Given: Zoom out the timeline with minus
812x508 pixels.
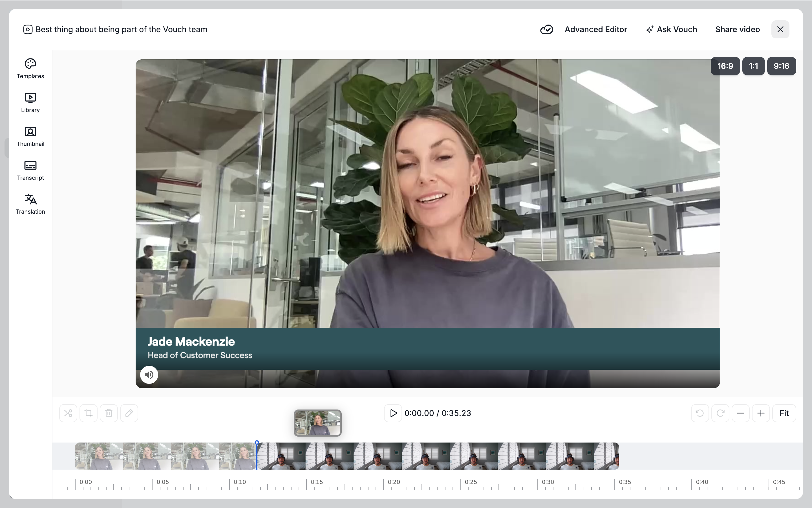Looking at the screenshot, I should [741, 413].
